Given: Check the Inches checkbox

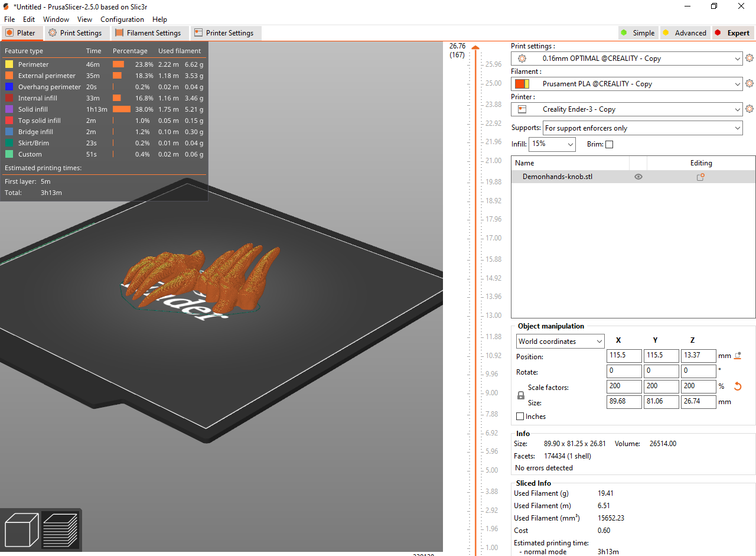Looking at the screenshot, I should pos(520,417).
